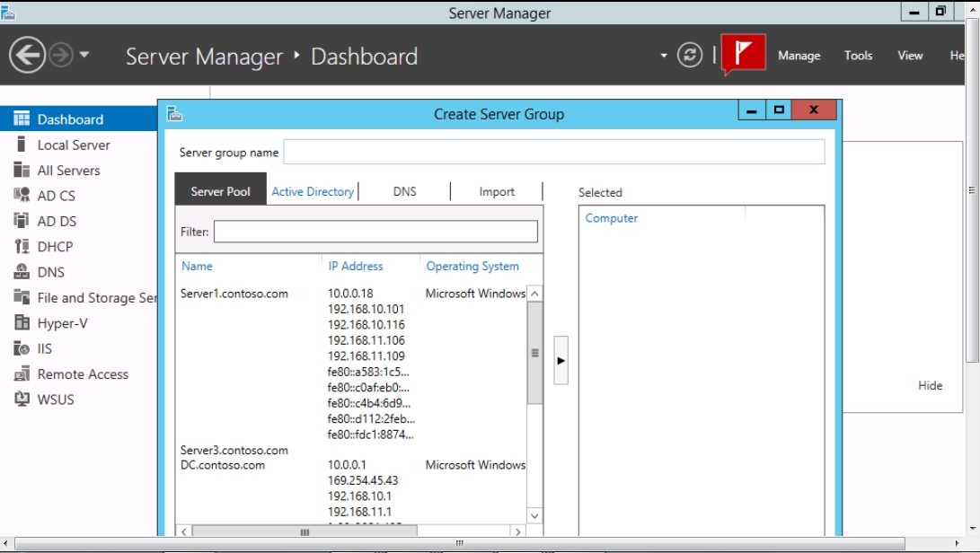Click the AD CS role icon

click(x=22, y=195)
